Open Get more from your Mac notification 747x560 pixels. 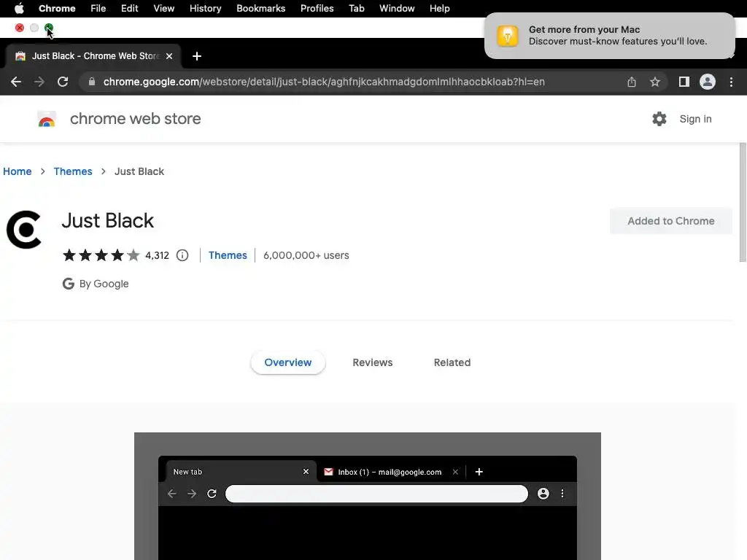[610, 36]
